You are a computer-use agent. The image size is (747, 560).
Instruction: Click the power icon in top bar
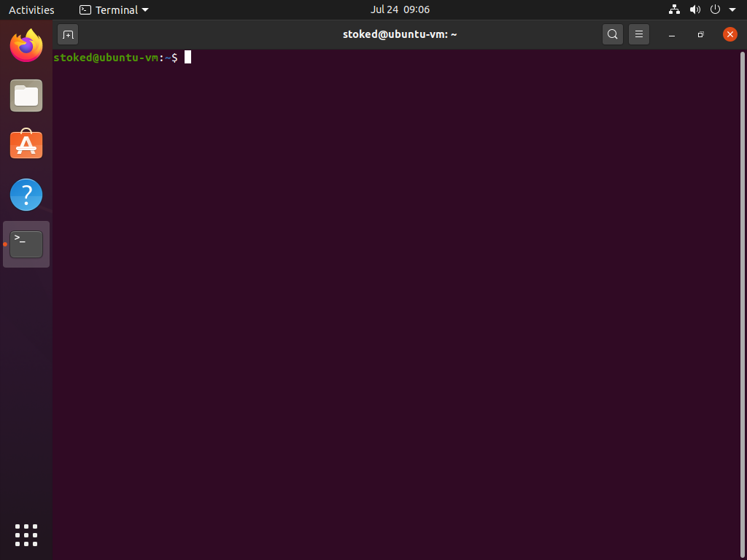point(715,10)
